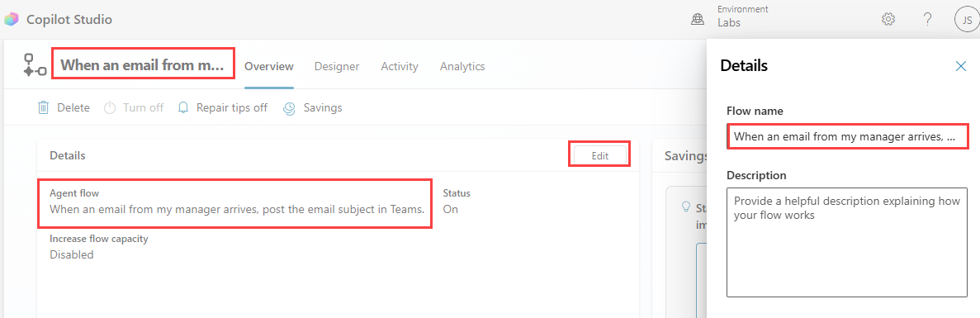Click the agent flow icon beside title
The width and height of the screenshot is (980, 318).
(x=35, y=65)
